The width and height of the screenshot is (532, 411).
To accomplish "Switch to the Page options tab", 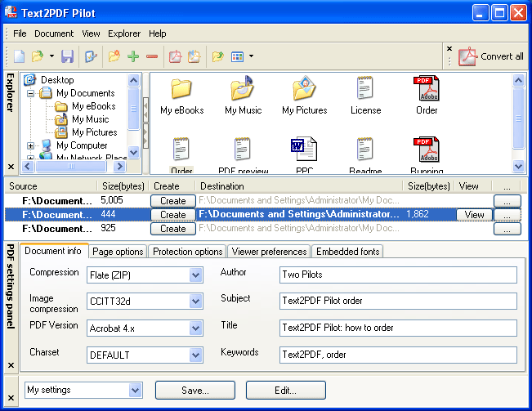I will (118, 252).
